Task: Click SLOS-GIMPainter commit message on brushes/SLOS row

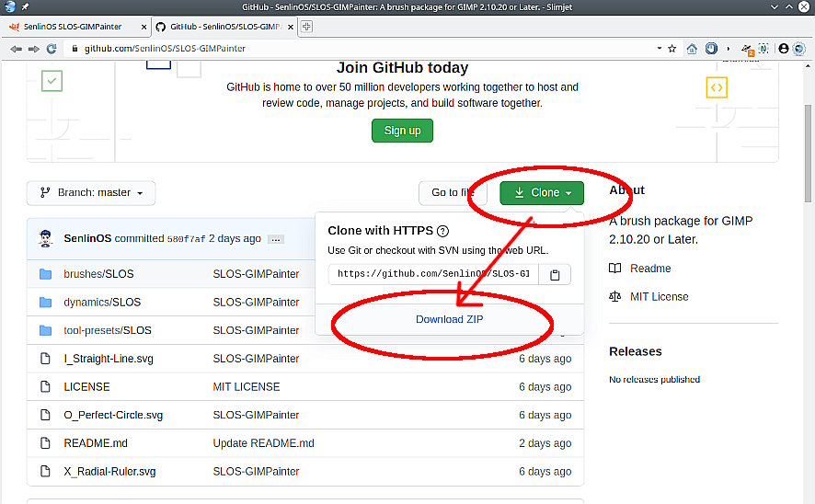Action: [256, 274]
